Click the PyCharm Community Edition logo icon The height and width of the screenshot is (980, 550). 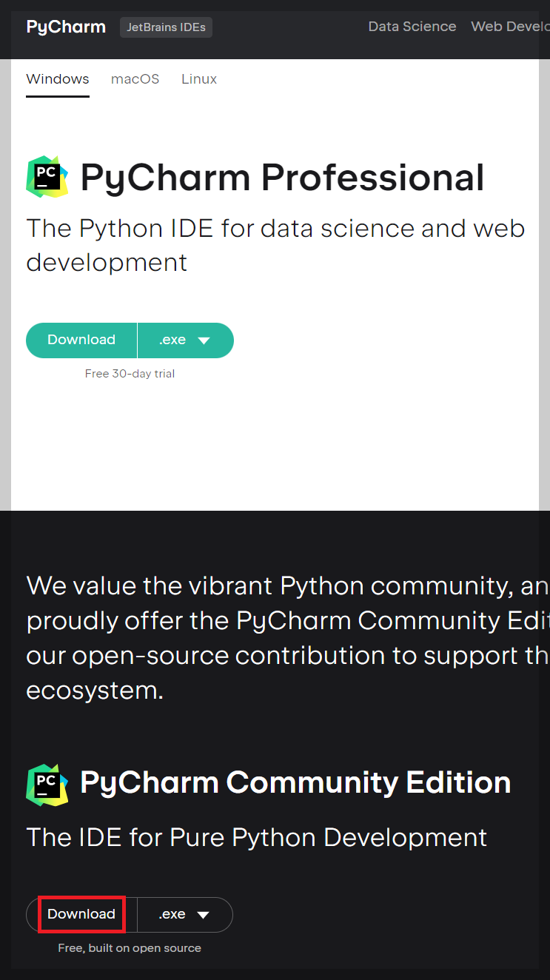pos(47,784)
